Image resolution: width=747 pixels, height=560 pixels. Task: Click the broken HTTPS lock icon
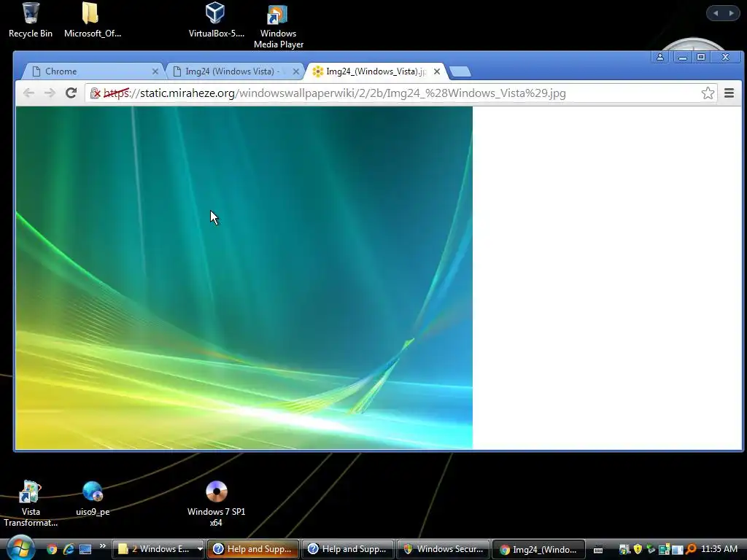(x=96, y=93)
